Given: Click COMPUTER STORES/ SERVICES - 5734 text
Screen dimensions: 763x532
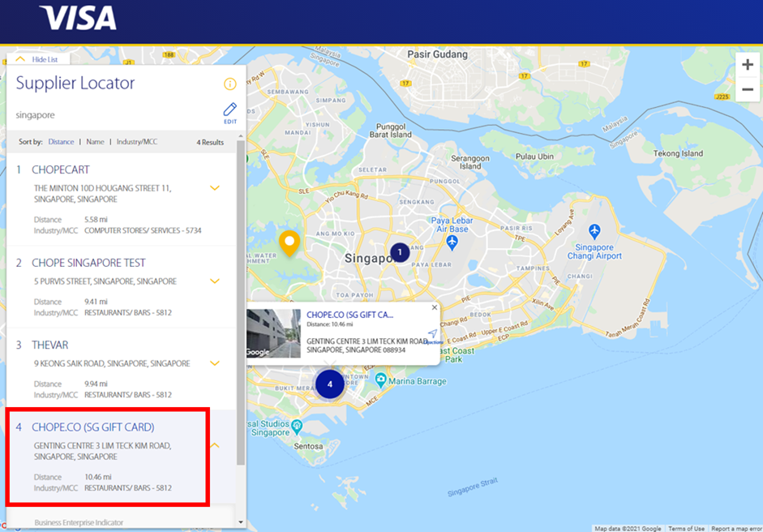Looking at the screenshot, I should click(143, 230).
